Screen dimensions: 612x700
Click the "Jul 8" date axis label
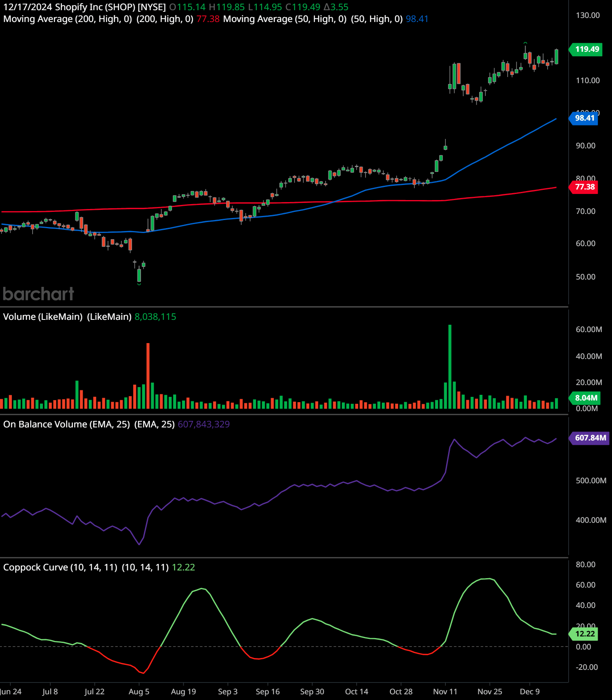pyautogui.click(x=50, y=692)
